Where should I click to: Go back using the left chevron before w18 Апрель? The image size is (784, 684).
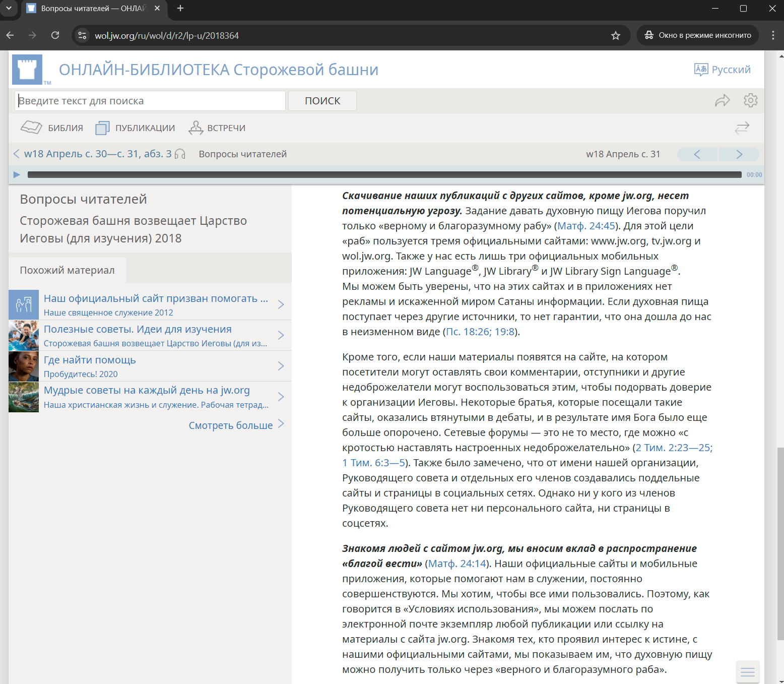[16, 154]
